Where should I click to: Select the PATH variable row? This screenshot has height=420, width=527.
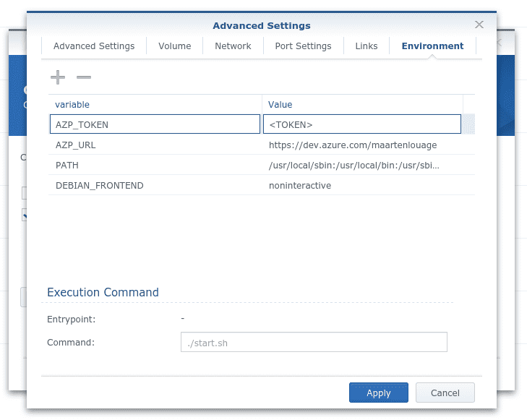(x=262, y=165)
